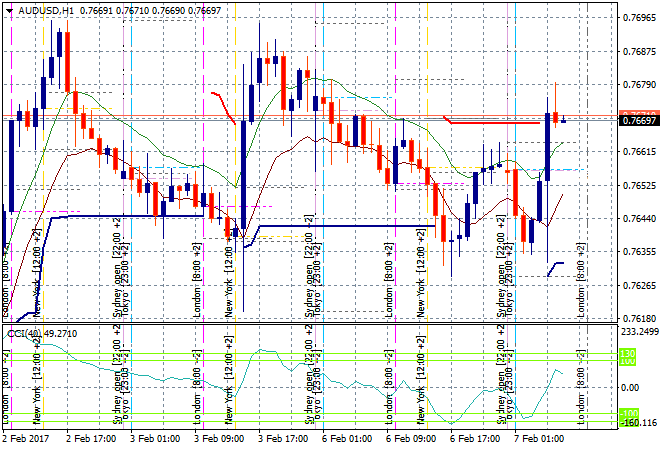Click the 3 Feb 01:00 time axis label

click(154, 438)
